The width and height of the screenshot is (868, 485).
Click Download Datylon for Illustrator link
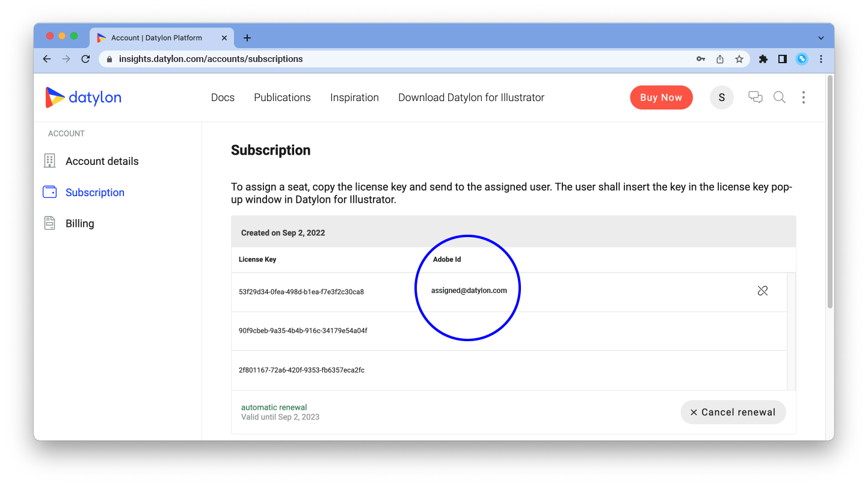(x=471, y=97)
